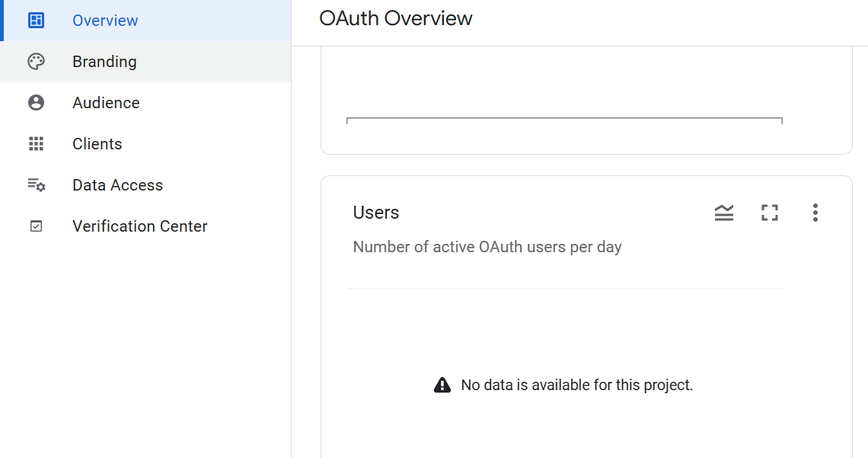Click the Users card title
The width and height of the screenshot is (868, 458).
(x=376, y=213)
